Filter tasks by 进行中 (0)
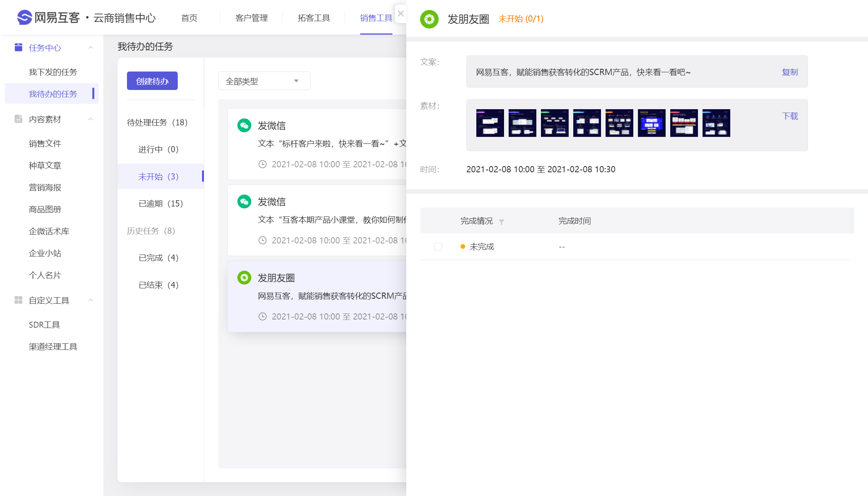 coord(159,149)
